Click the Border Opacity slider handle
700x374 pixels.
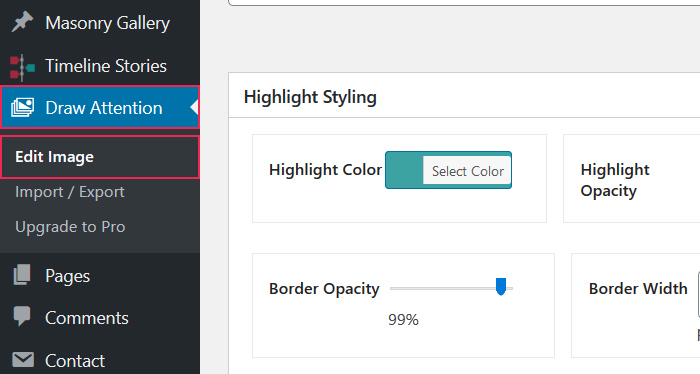pyautogui.click(x=501, y=286)
